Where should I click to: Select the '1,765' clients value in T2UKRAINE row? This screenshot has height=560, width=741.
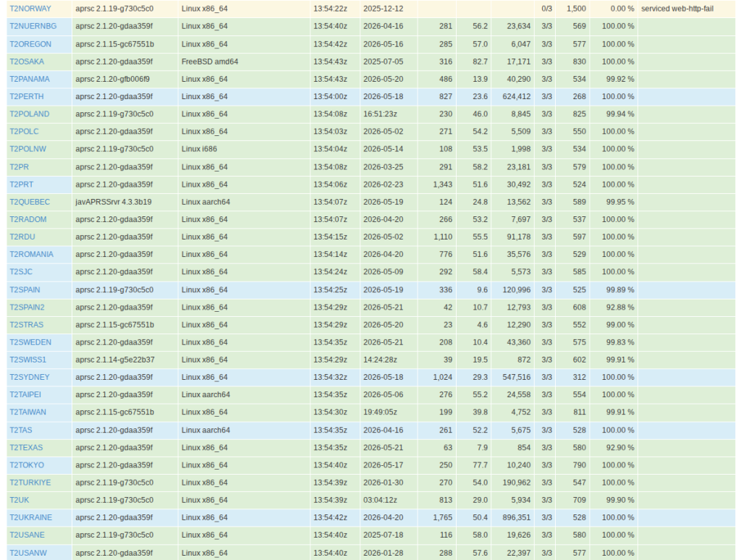(x=442, y=517)
